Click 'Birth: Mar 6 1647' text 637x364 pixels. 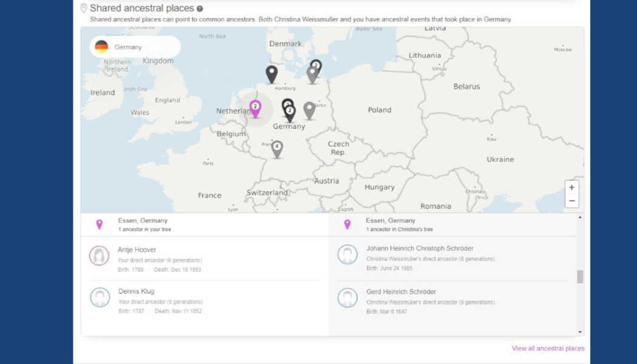(x=386, y=312)
